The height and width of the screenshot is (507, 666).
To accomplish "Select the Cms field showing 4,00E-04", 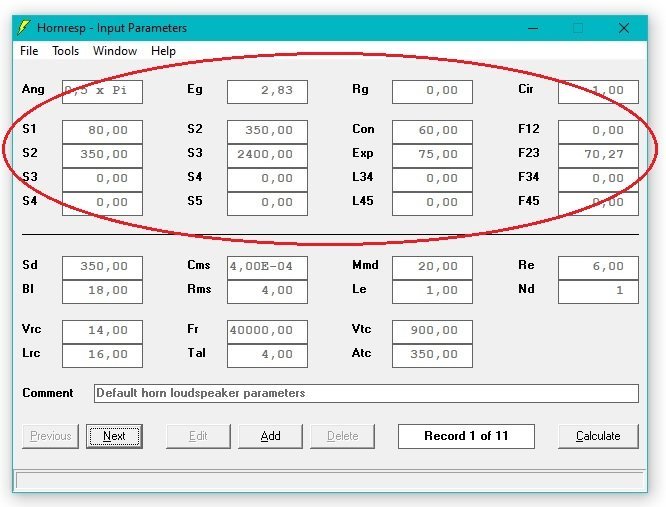I will 267,268.
